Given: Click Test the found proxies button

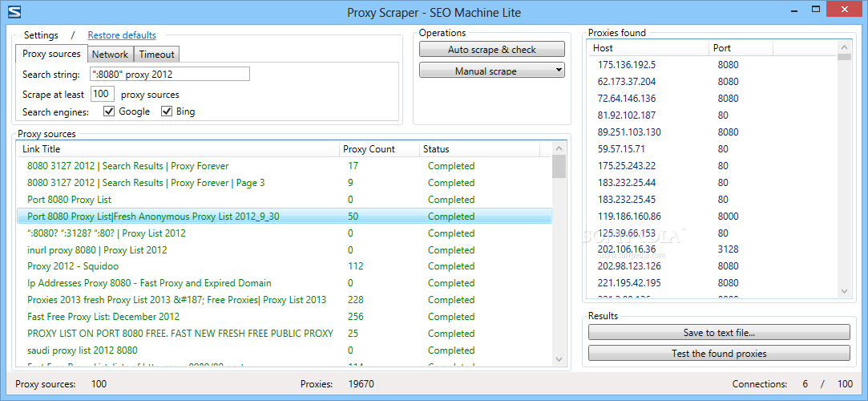Looking at the screenshot, I should click(719, 354).
